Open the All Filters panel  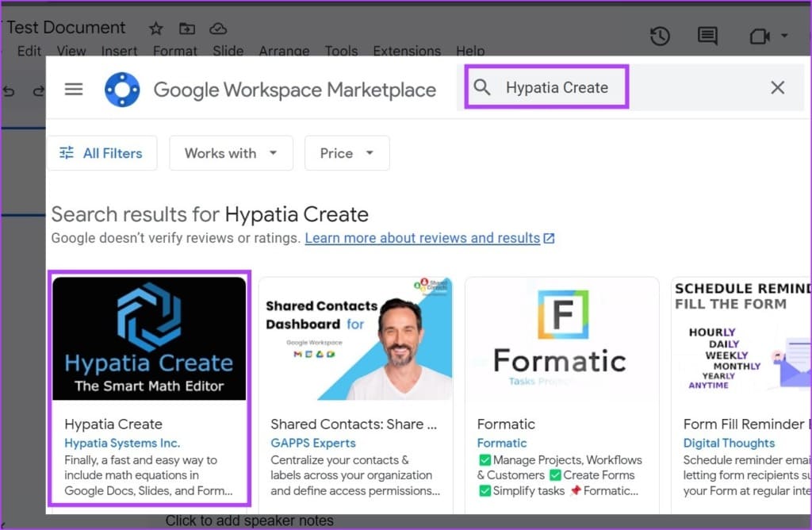coord(101,153)
